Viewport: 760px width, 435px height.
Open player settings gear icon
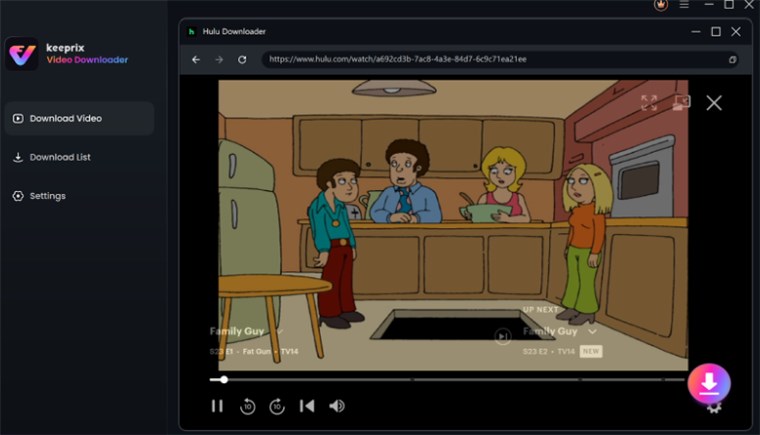714,407
